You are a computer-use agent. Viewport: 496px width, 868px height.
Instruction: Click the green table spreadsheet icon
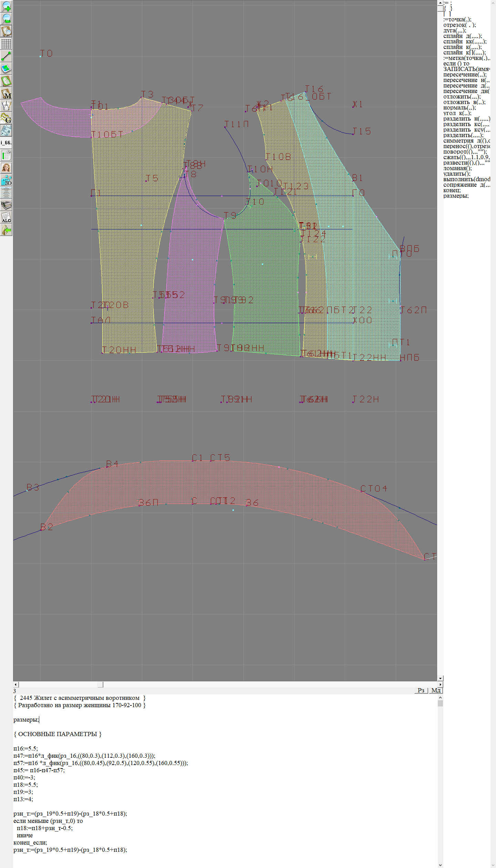6,155
